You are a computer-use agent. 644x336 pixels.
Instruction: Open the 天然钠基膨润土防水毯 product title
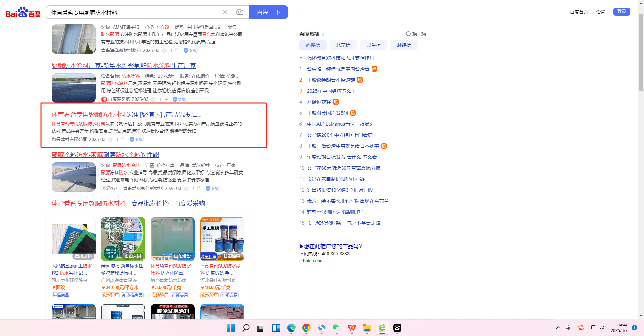(x=72, y=269)
